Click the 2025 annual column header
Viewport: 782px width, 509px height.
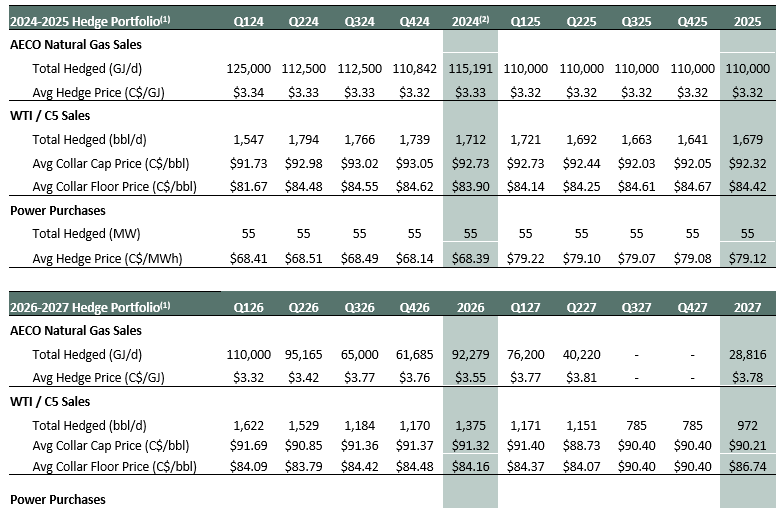coord(747,21)
